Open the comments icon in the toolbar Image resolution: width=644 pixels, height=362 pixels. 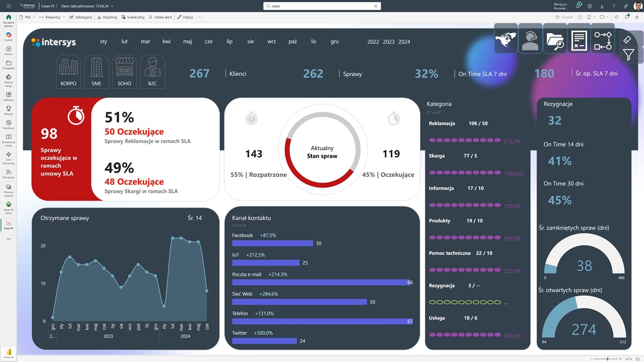click(627, 17)
